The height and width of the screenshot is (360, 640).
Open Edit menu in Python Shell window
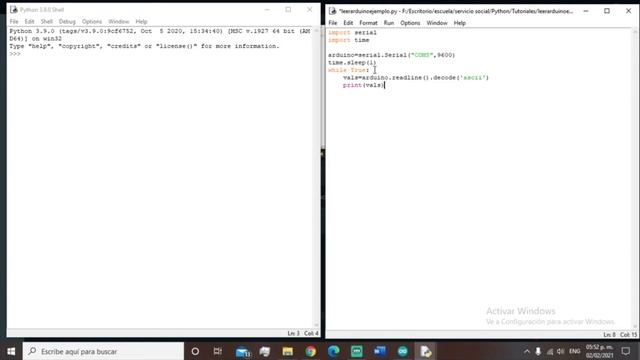[x=29, y=21]
